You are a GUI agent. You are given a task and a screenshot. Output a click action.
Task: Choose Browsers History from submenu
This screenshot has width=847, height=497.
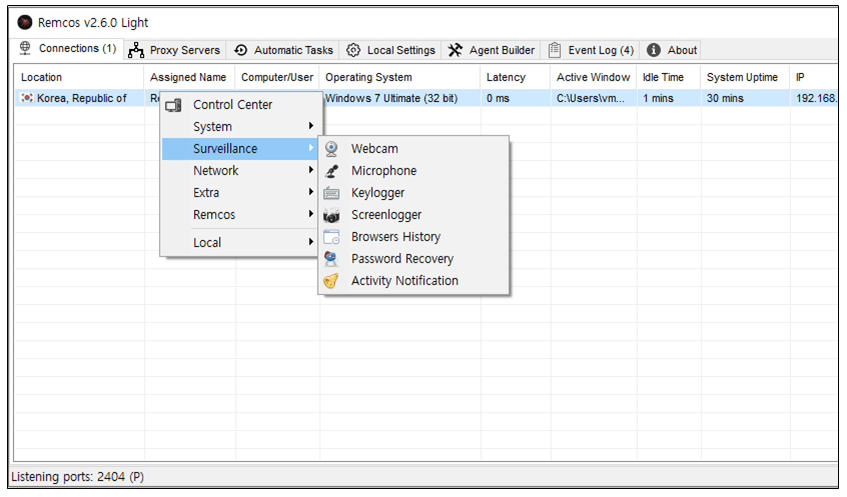pyautogui.click(x=414, y=237)
